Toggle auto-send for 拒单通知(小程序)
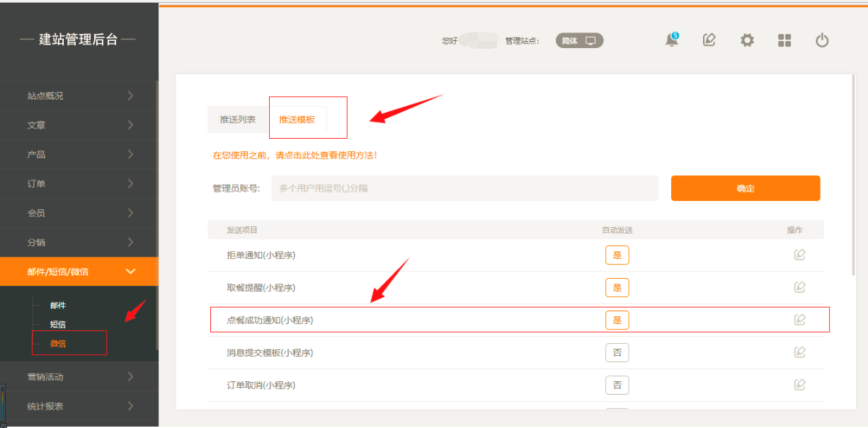Image resolution: width=868 pixels, height=428 pixels. coord(617,255)
